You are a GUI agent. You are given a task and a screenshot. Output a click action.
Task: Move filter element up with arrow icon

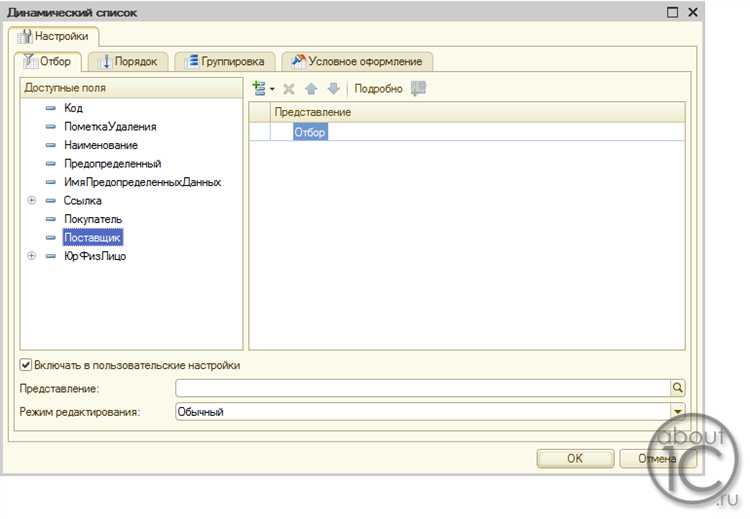[x=311, y=88]
